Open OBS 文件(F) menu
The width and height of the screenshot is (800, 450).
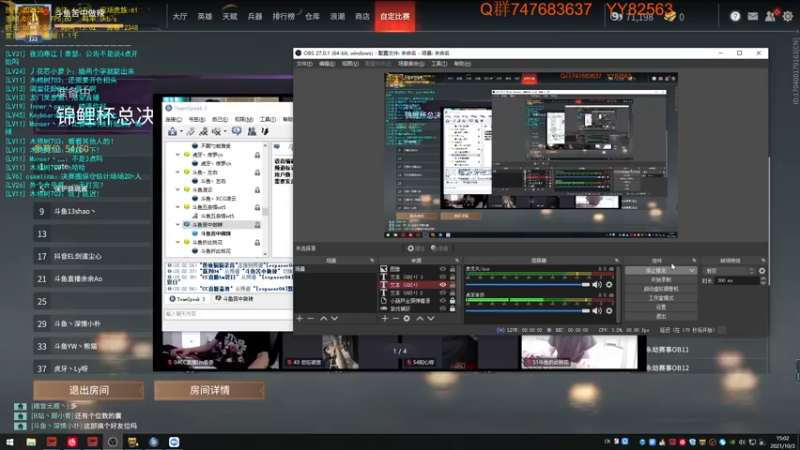pos(304,64)
